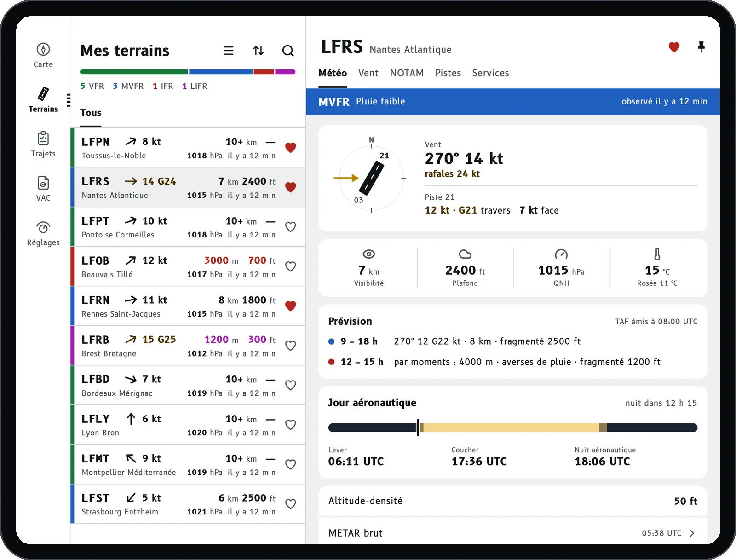
Task: Select the Tous filter tab
Action: 91,113
